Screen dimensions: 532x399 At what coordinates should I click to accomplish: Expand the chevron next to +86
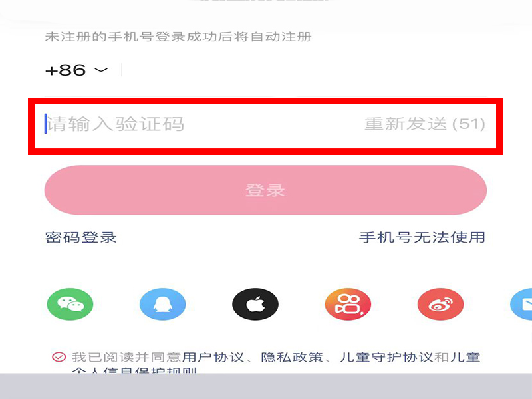click(101, 70)
